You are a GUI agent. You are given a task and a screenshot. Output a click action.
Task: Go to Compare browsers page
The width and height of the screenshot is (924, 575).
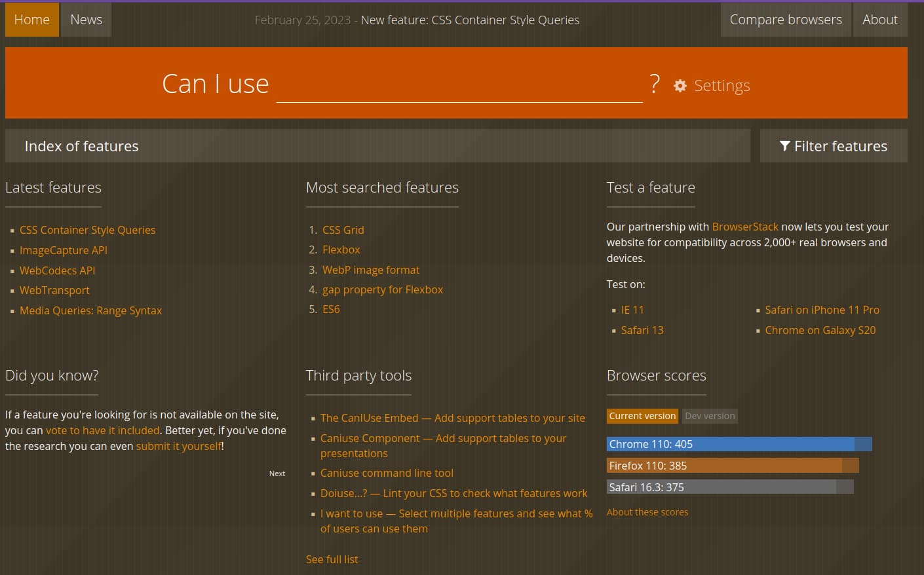[785, 20]
